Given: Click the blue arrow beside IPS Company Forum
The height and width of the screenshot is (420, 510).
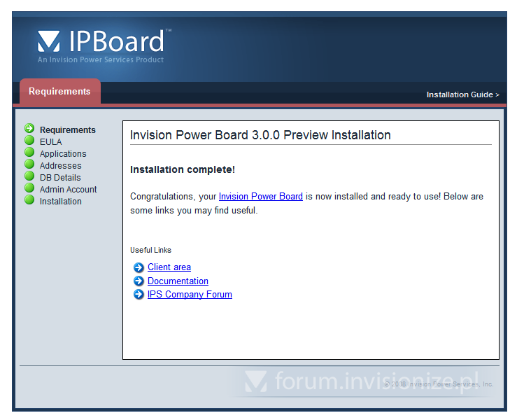Looking at the screenshot, I should point(139,295).
